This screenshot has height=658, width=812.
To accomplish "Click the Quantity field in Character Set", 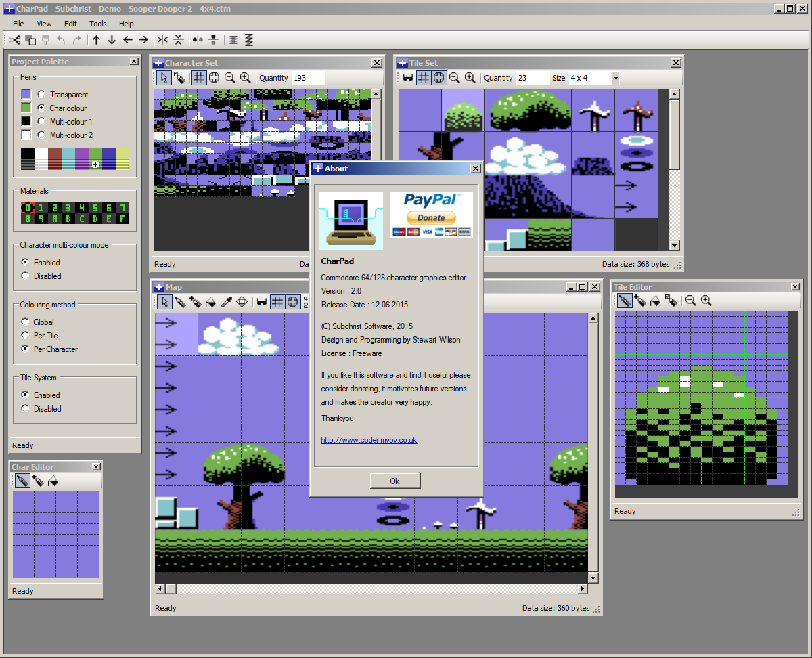I will point(308,78).
